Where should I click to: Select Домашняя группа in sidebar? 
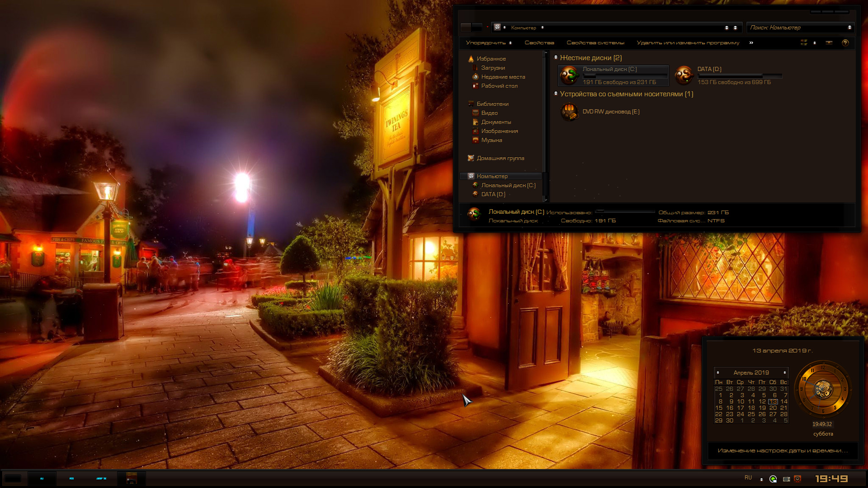tap(500, 158)
